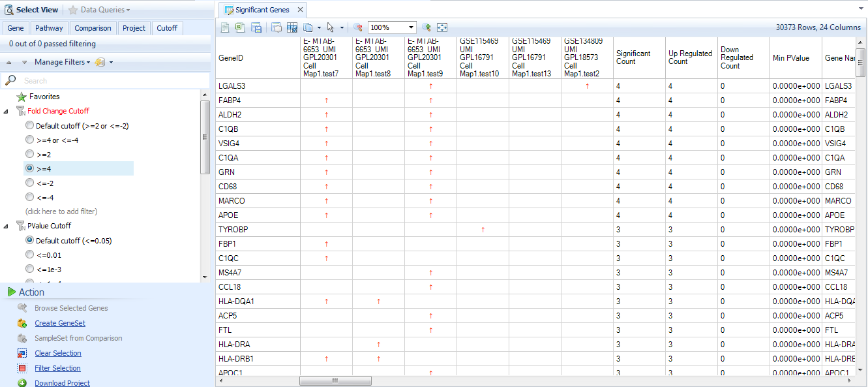868x387 pixels.
Task: Open the zoom percentage 100% dropdown
Action: [x=411, y=27]
